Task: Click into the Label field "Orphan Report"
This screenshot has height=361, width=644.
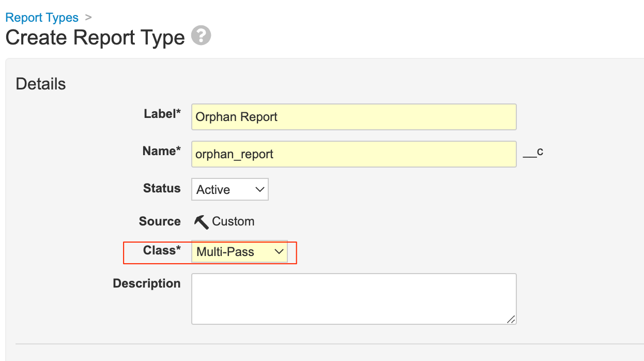Action: point(354,117)
